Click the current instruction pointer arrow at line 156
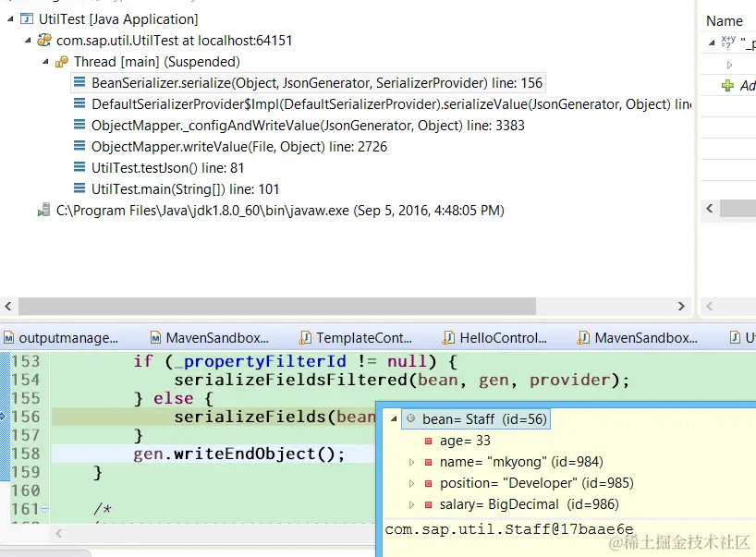The image size is (756, 557). pos(3,416)
